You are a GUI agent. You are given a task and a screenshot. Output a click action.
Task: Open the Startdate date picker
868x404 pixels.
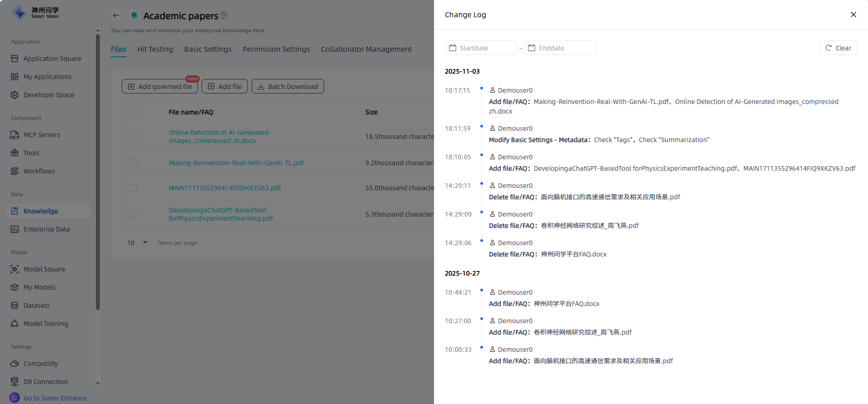pos(481,48)
